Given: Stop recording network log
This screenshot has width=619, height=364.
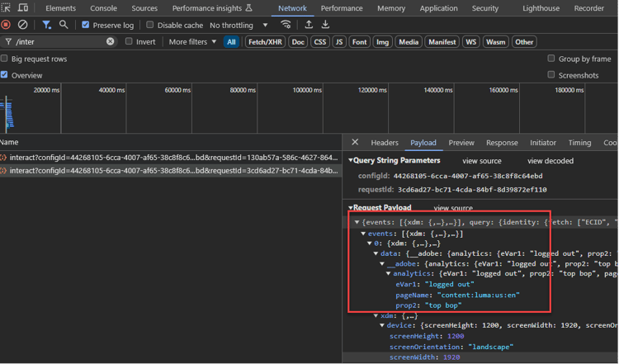Looking at the screenshot, I should (x=6, y=25).
